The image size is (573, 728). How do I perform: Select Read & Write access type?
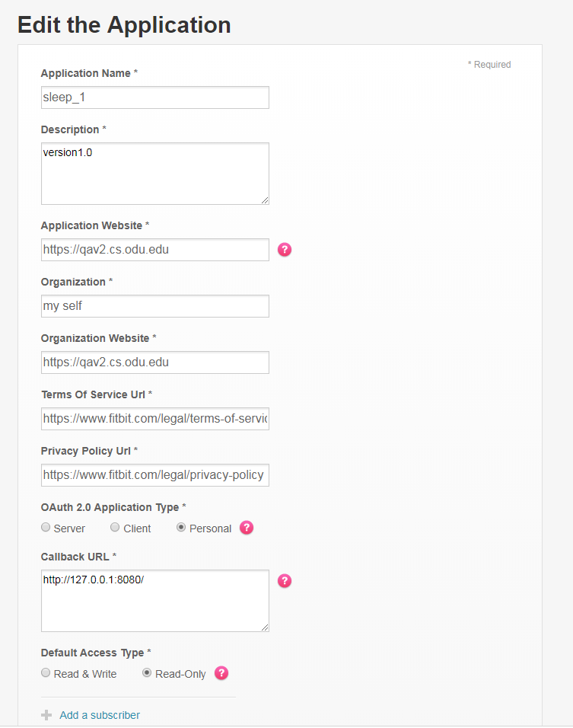(x=46, y=673)
